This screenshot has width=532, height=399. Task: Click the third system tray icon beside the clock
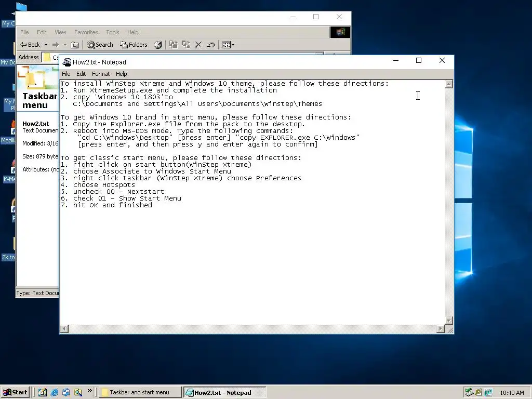488,393
